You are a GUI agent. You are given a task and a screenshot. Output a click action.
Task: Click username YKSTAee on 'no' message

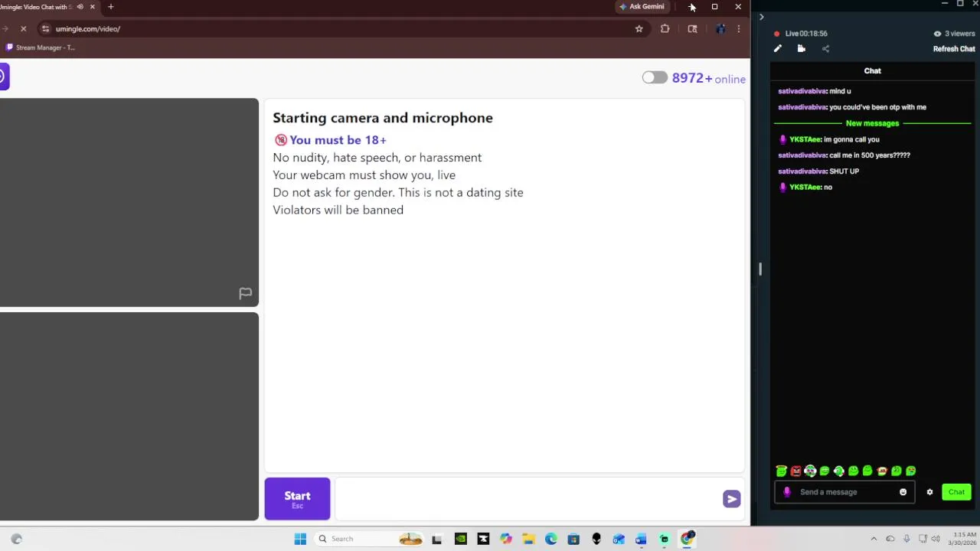click(805, 187)
